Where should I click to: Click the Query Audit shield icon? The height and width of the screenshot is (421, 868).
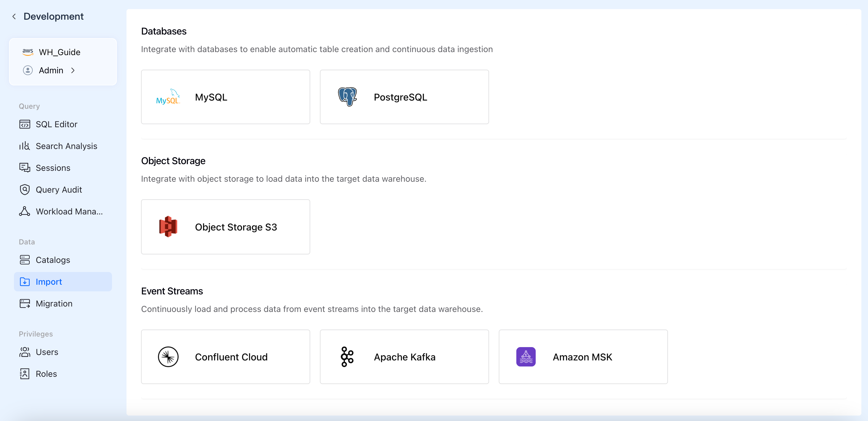tap(25, 190)
